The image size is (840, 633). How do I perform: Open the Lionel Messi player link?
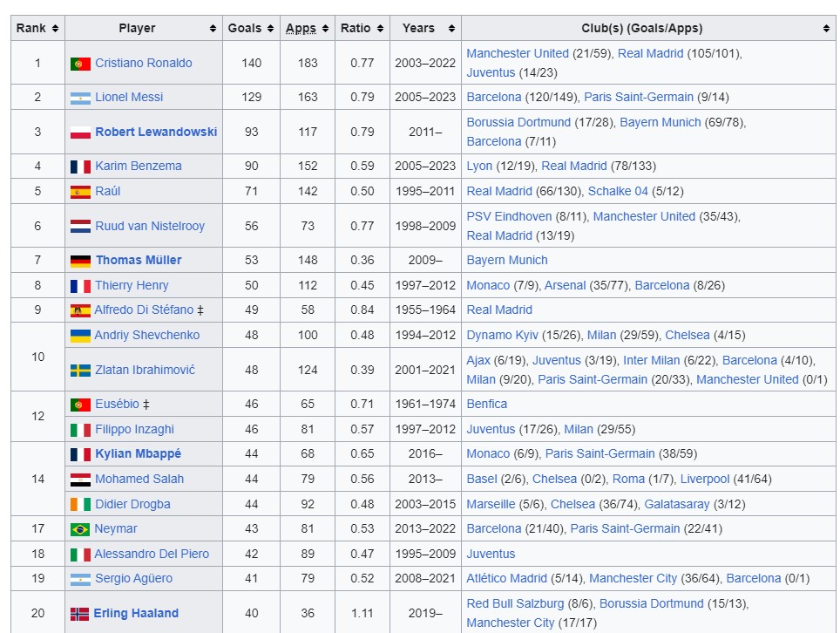129,98
